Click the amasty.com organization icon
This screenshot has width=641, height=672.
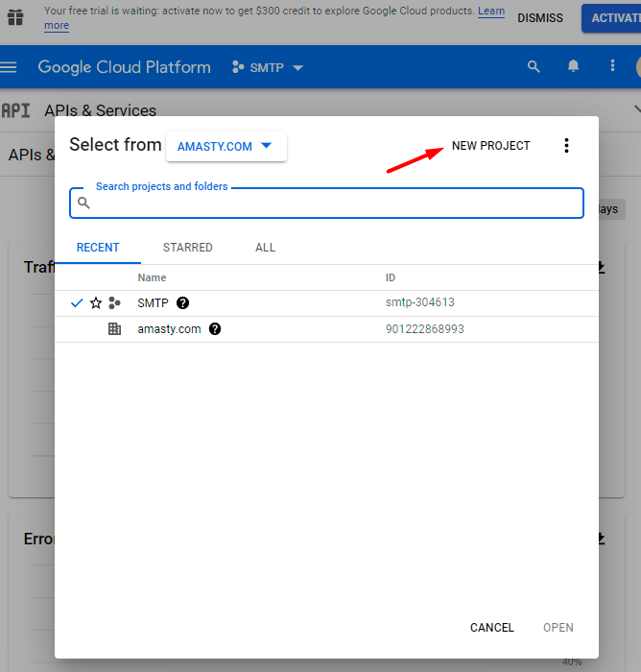(x=115, y=329)
